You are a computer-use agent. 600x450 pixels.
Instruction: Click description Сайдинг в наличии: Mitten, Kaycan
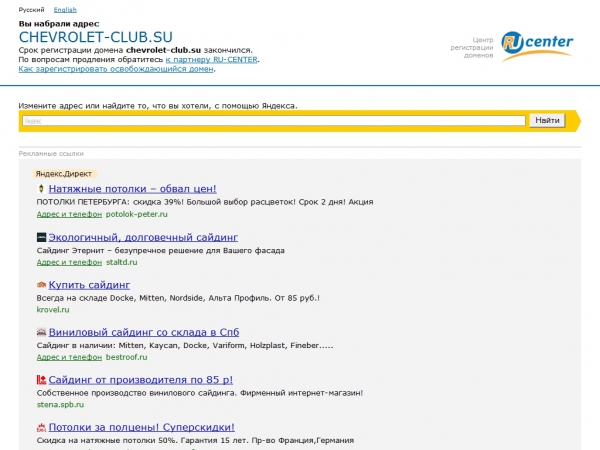(x=185, y=346)
